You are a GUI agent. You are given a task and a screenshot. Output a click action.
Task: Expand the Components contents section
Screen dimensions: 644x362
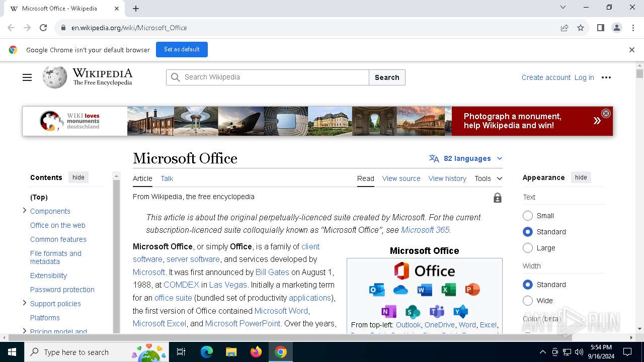25,211
